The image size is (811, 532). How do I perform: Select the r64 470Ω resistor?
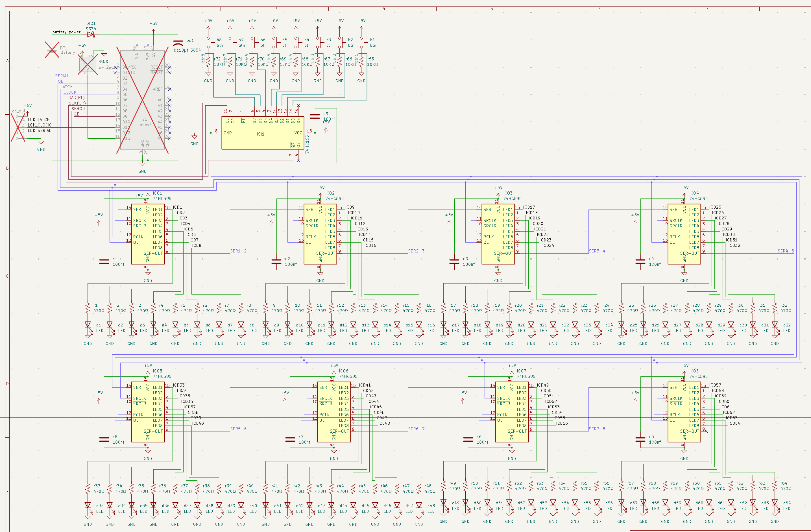(775, 486)
